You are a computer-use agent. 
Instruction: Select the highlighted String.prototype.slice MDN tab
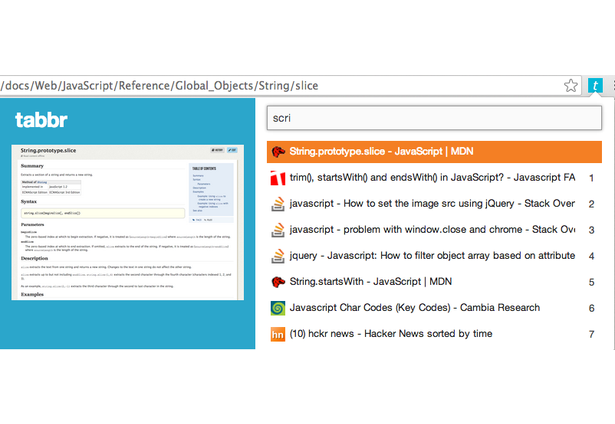434,152
